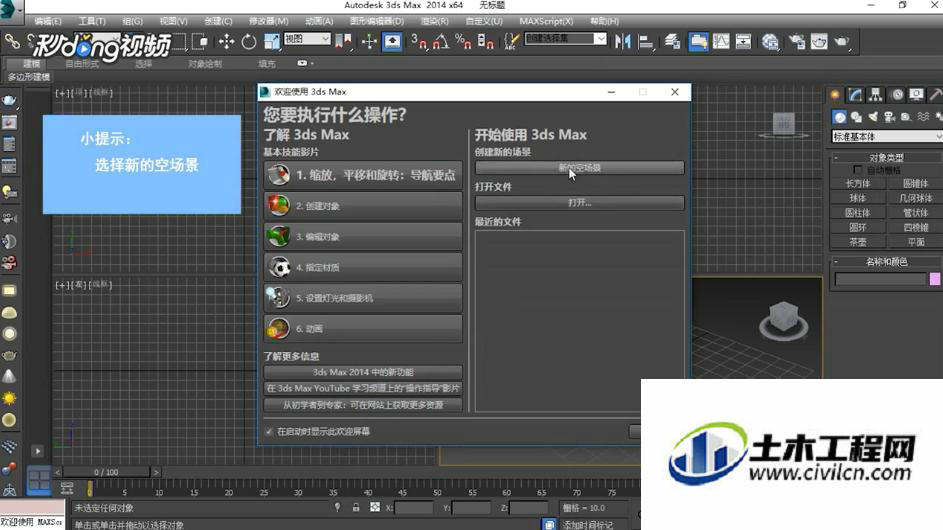Screen dimensions: 943x530
Task: Collapse the 对象类型 rollout
Action: [886, 157]
